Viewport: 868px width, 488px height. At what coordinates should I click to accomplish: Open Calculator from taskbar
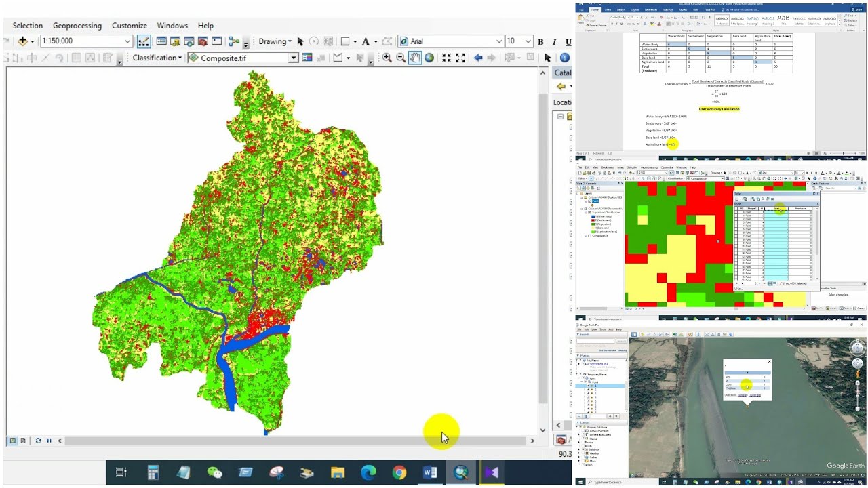coord(153,472)
